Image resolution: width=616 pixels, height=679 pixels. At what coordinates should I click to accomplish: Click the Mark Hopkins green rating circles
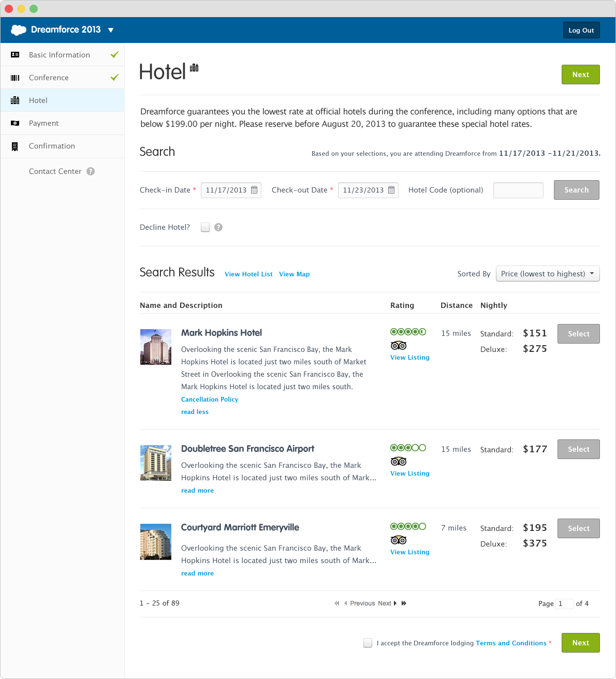point(408,332)
